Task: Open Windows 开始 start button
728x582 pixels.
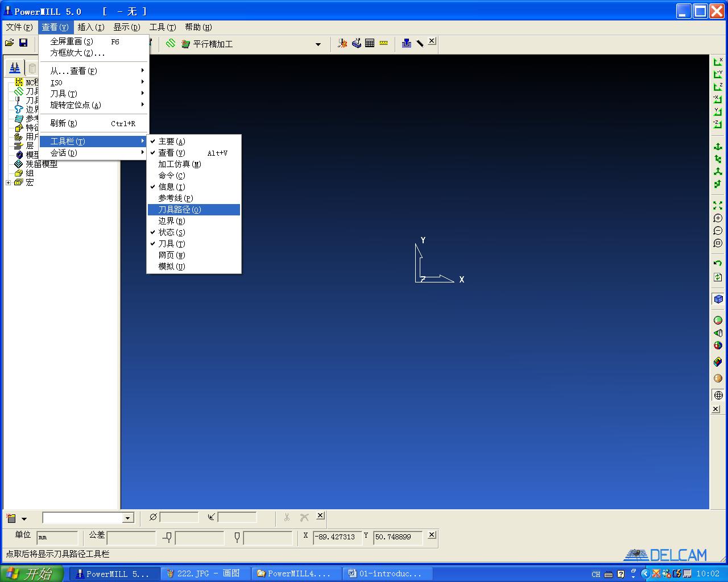Action: point(31,573)
